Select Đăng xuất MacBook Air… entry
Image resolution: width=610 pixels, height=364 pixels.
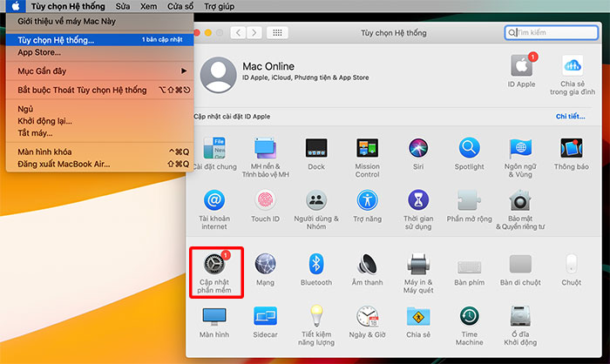pos(100,164)
